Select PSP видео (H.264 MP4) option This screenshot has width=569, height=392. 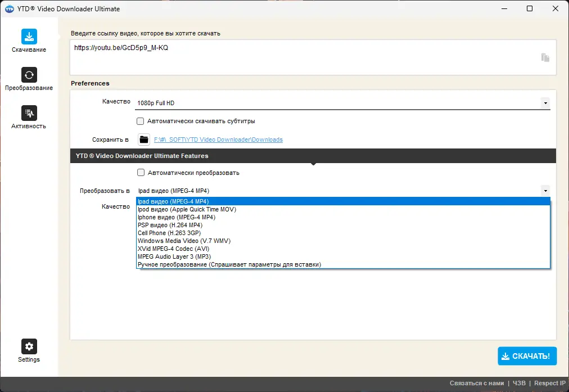point(344,225)
